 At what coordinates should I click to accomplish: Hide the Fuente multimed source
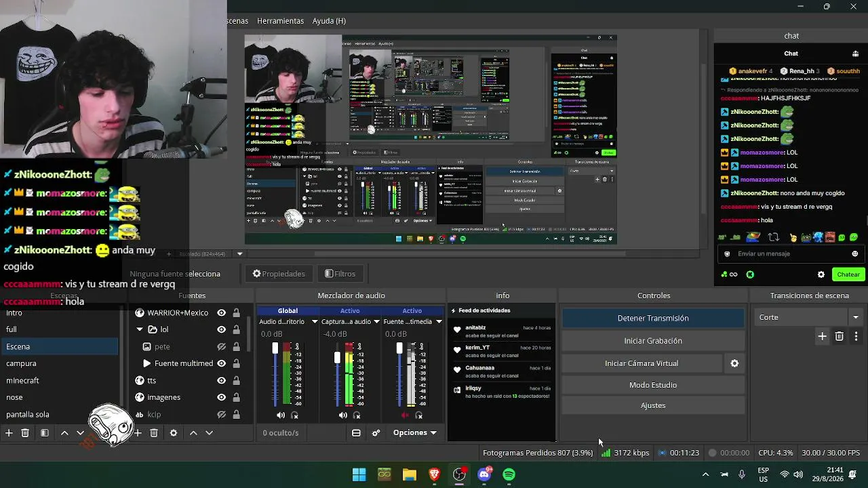coord(221,363)
